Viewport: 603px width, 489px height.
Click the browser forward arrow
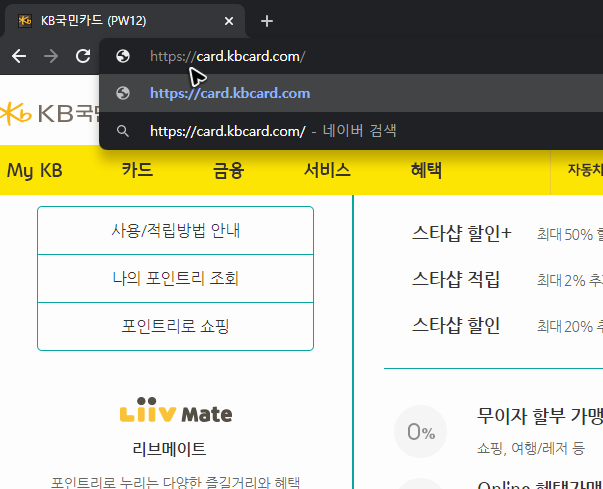pos(51,57)
